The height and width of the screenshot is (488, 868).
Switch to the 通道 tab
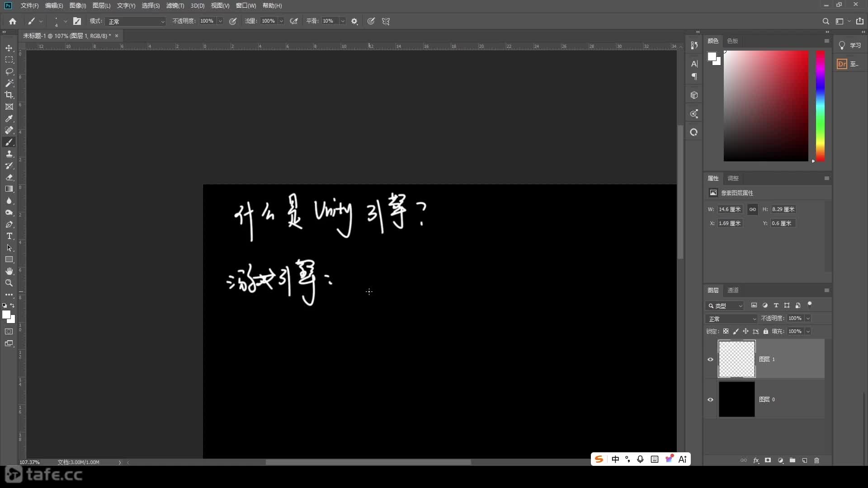(x=733, y=290)
